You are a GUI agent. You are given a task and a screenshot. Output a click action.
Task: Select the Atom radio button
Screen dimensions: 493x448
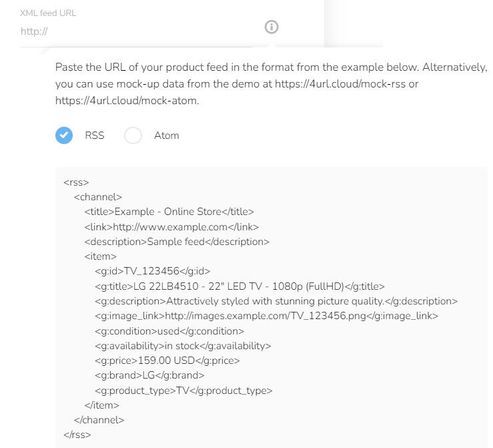[133, 136]
